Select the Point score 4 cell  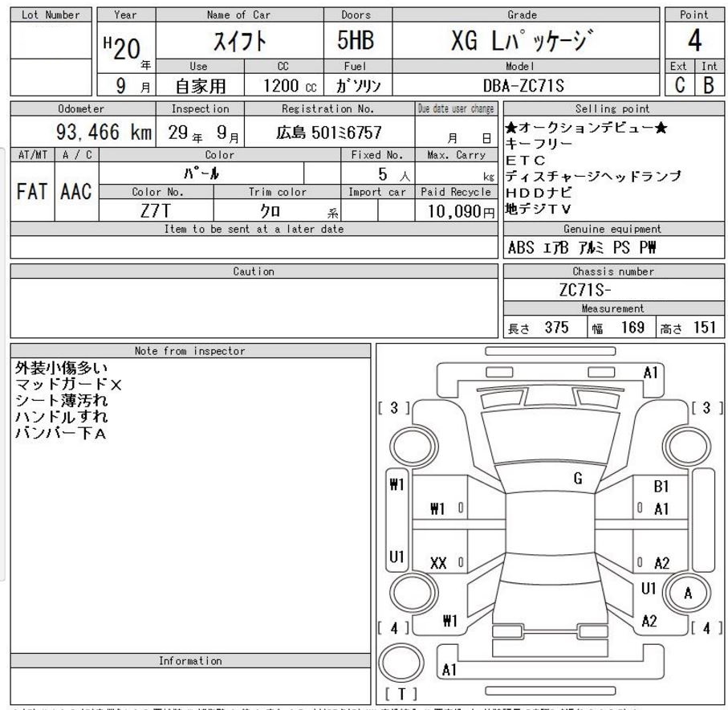click(x=694, y=40)
